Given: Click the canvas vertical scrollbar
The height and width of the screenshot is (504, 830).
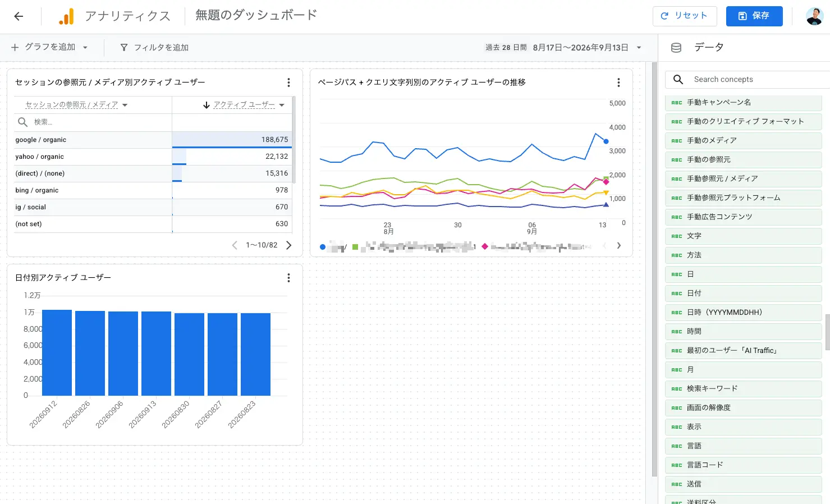Looking at the screenshot, I should point(654,269).
